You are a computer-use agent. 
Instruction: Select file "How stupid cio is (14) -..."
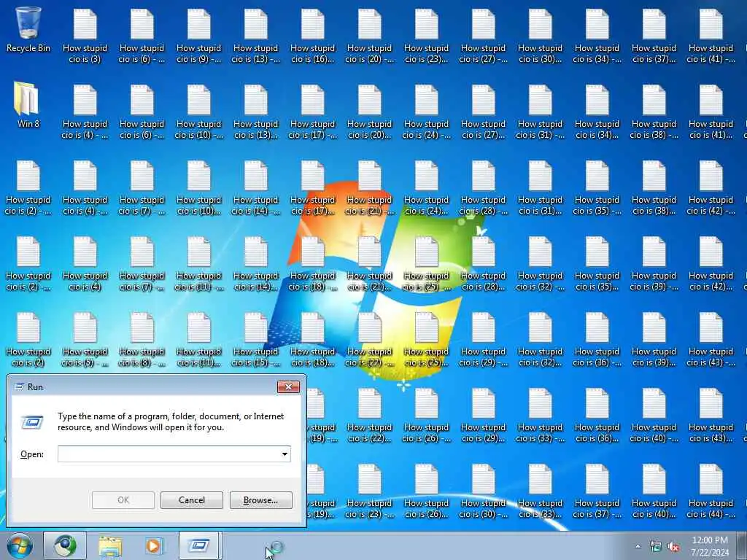click(x=256, y=187)
